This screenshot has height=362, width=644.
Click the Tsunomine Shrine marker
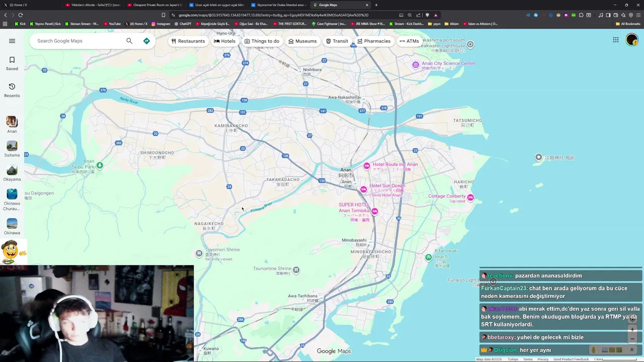pos(296,270)
